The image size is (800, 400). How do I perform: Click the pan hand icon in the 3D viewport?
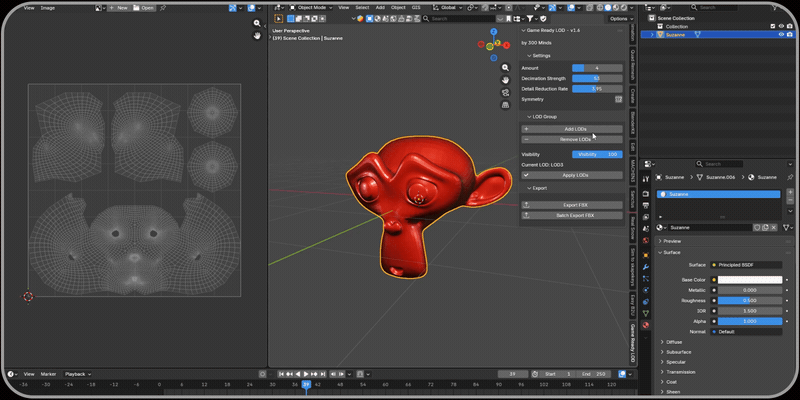[x=505, y=80]
